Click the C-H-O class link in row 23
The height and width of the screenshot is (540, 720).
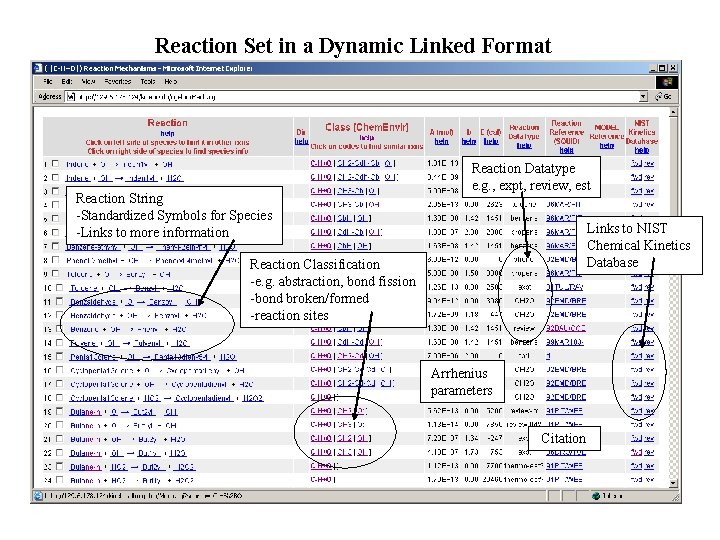click(321, 466)
